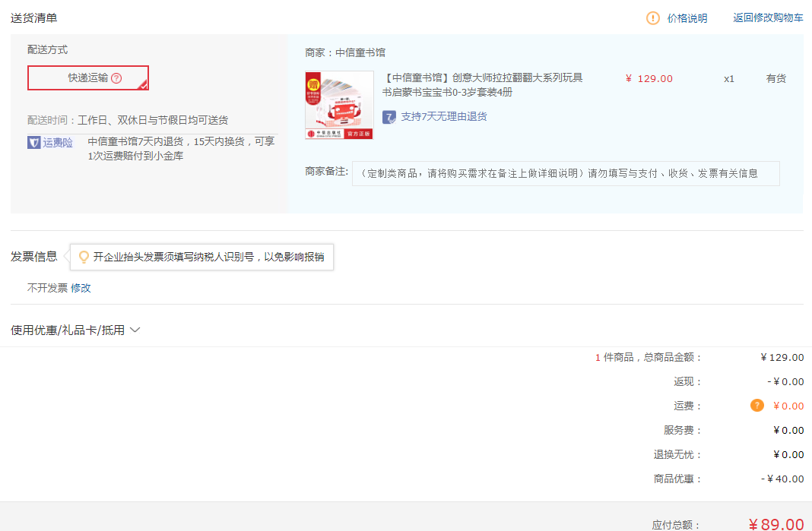Click the 应付总额 total ¥89.00
812x531 pixels.
coord(776,523)
